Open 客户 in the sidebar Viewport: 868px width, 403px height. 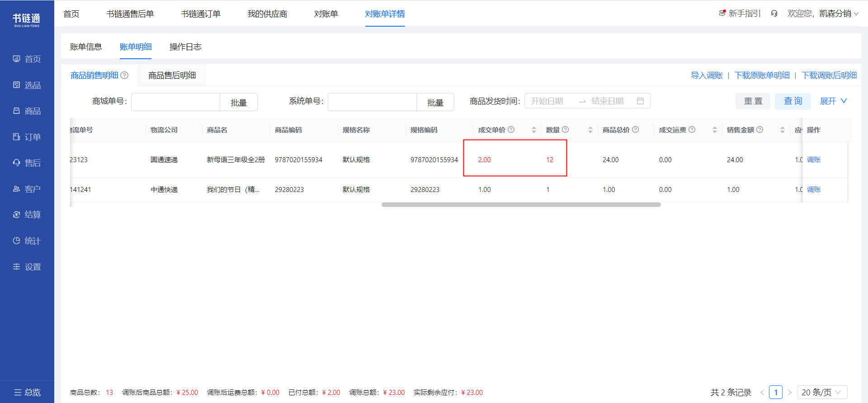27,189
